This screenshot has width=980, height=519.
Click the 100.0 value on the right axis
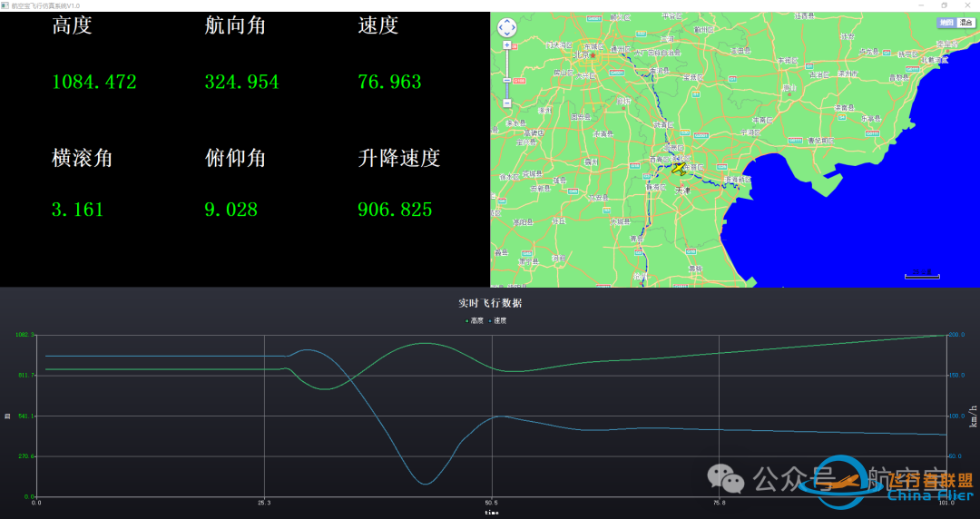click(957, 416)
